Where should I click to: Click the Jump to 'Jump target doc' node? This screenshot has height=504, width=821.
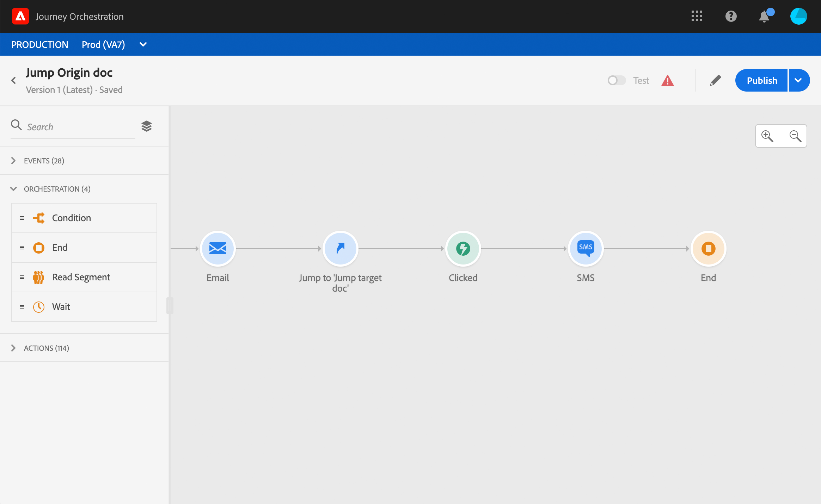[x=340, y=248]
